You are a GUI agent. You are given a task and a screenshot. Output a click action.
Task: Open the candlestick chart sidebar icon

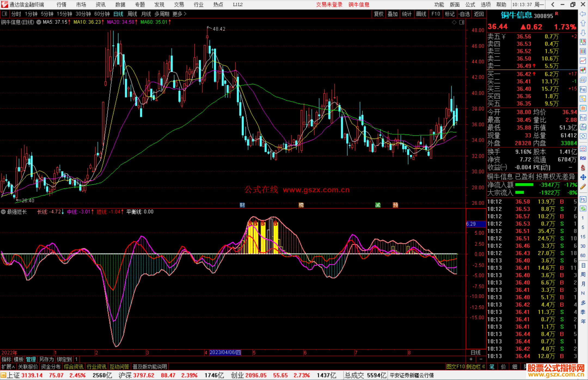click(x=583, y=70)
